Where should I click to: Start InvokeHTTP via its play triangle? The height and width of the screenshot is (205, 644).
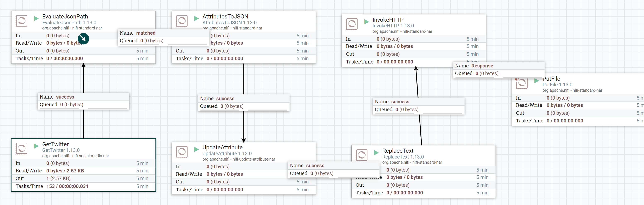367,22
